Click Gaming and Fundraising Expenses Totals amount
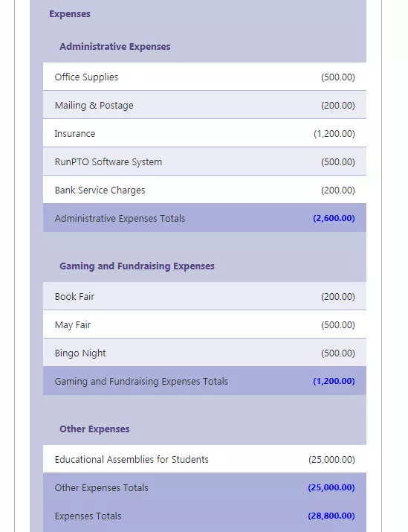The width and height of the screenshot is (408, 532). 334,381
